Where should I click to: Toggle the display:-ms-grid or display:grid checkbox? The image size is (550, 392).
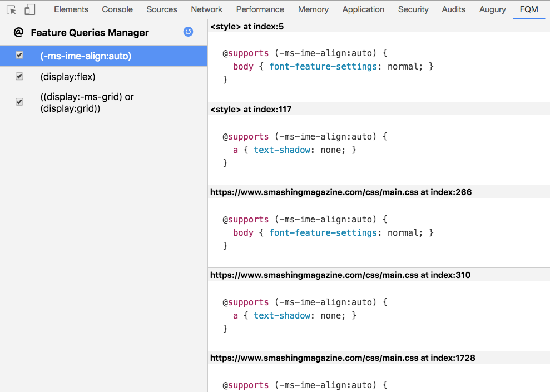click(19, 102)
